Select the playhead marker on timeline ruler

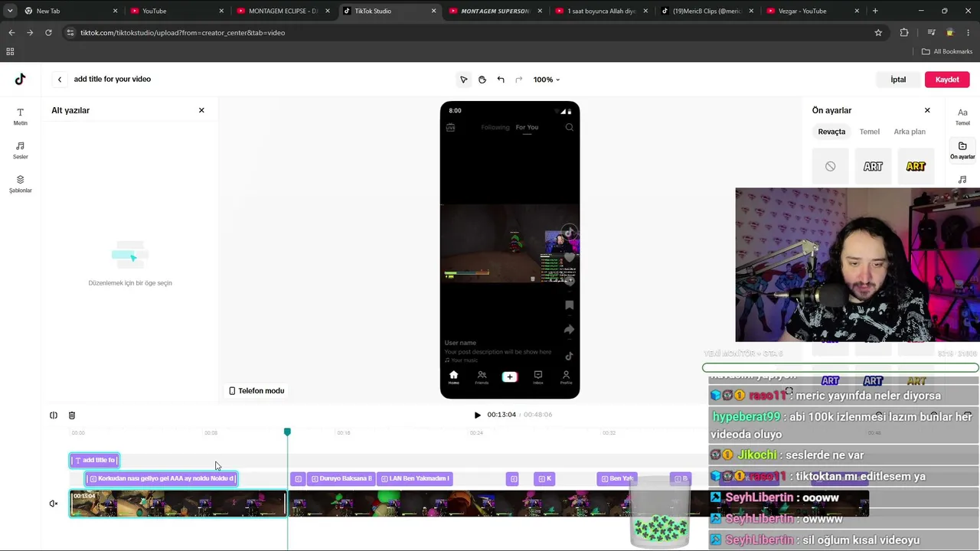pos(287,432)
